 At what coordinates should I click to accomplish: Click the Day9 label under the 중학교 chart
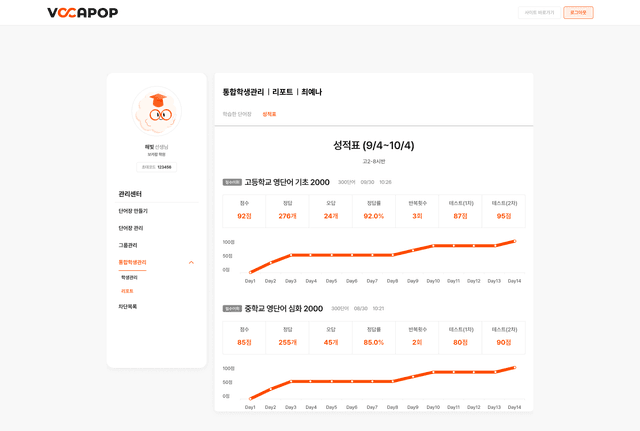click(413, 407)
